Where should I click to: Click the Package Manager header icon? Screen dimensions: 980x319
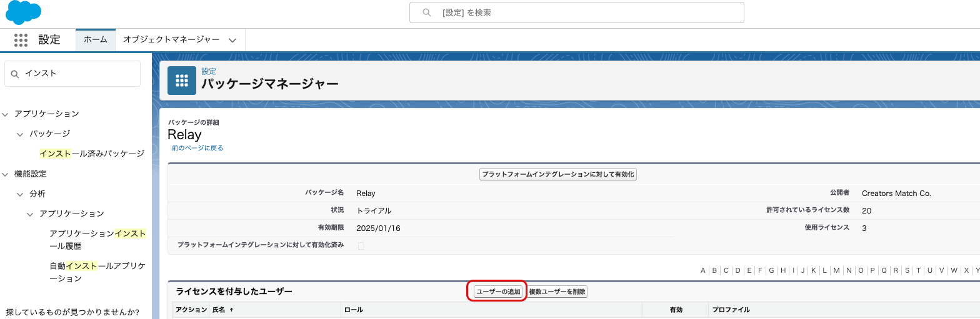tap(182, 81)
